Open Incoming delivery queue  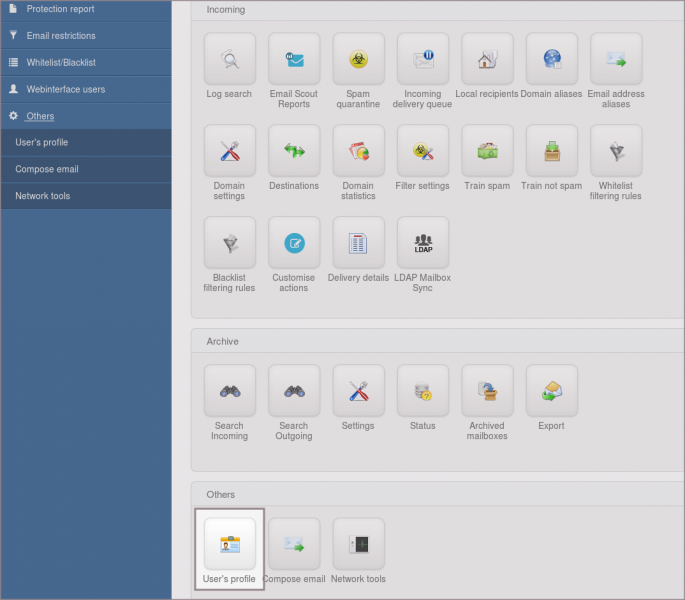coord(422,59)
